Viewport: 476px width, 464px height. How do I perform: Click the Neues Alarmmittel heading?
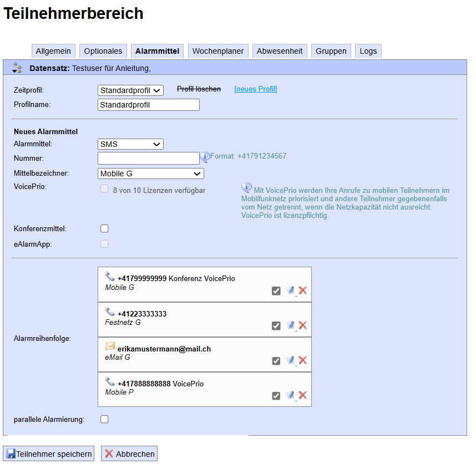point(46,131)
